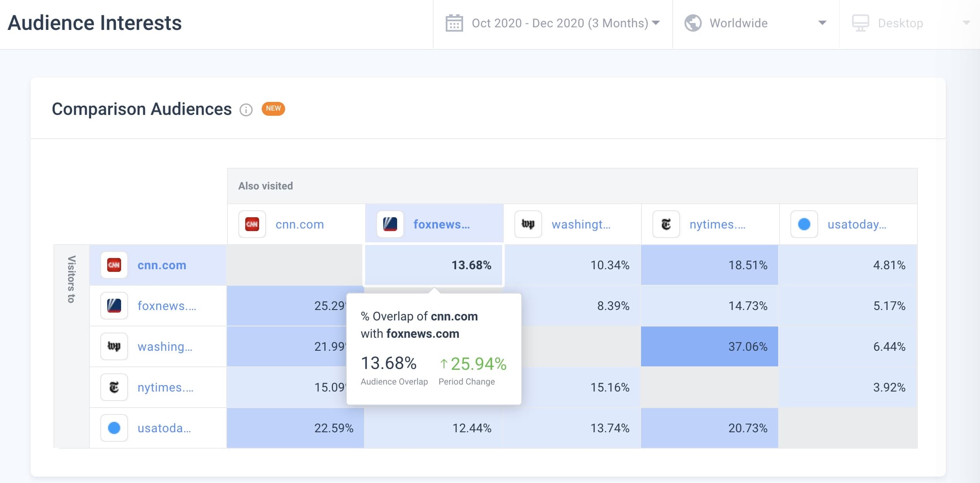Open nytimes link in row header
Image resolution: width=980 pixels, height=483 pixels.
pos(165,387)
